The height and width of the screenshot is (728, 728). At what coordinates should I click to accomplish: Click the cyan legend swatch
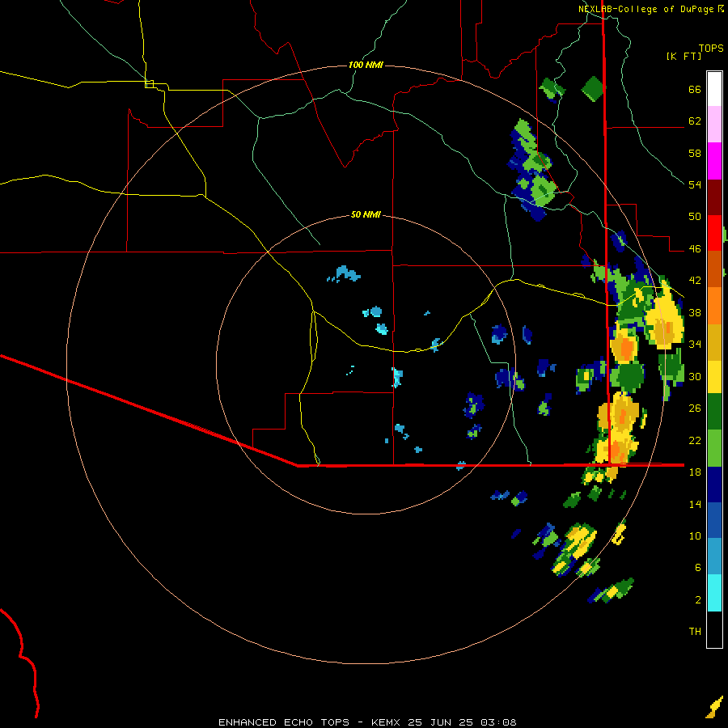point(714,593)
